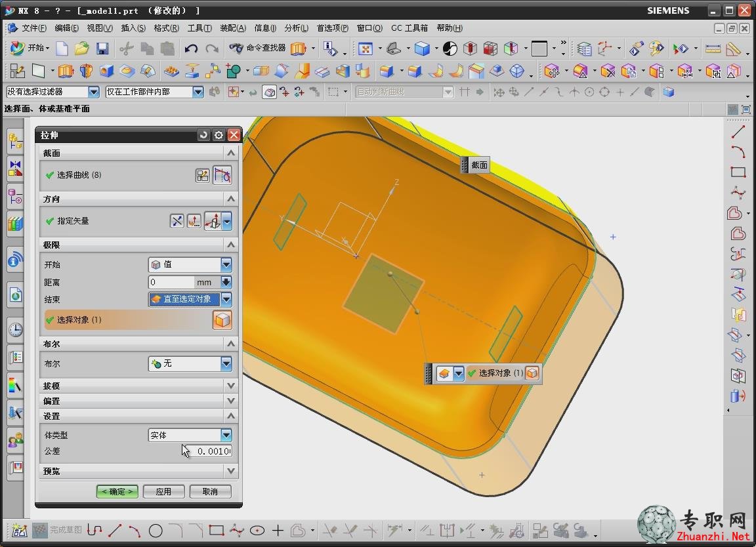Click the Measure Distance ruler icon

click(713, 48)
